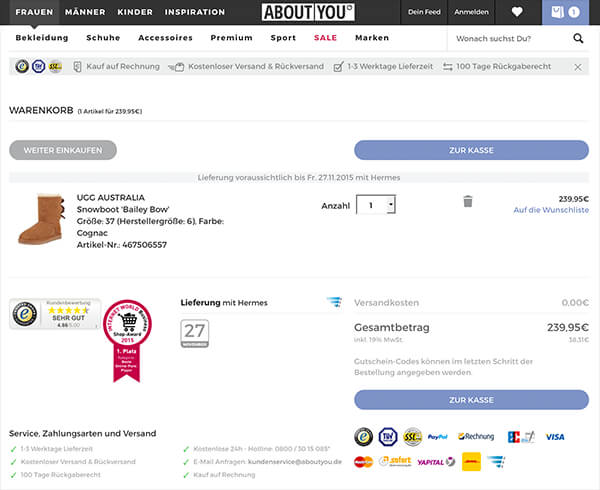Screen dimensions: 600x490
Task: Click the top ZUR KASSE button
Action: coord(471,150)
